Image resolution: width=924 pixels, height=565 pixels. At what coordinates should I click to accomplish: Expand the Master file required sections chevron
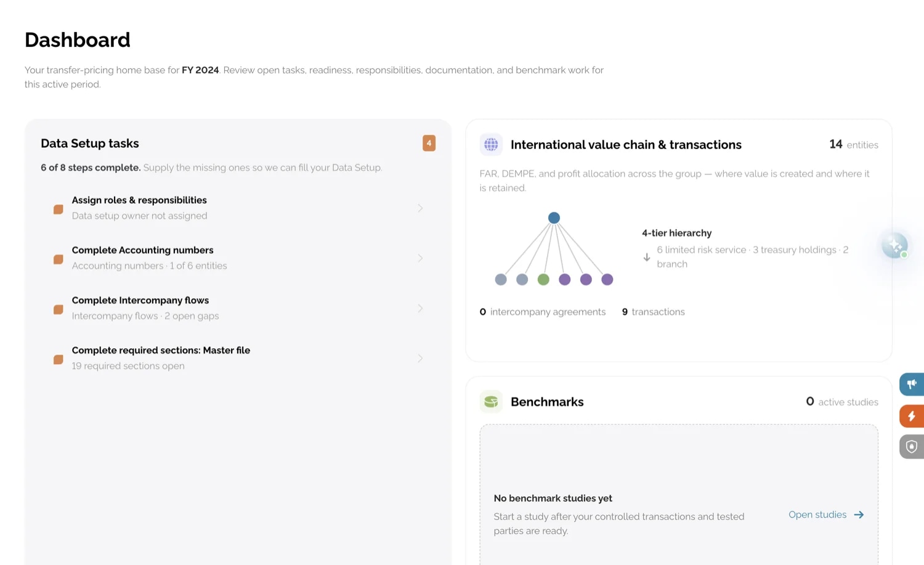[420, 358]
